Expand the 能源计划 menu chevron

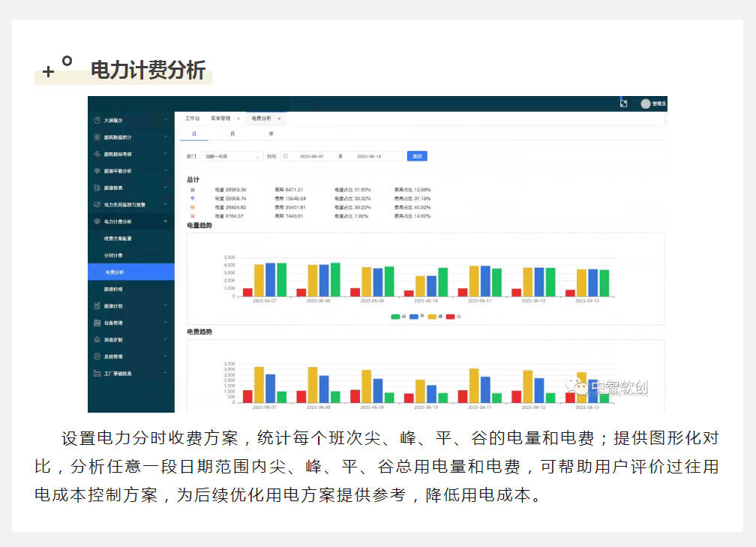pyautogui.click(x=165, y=306)
